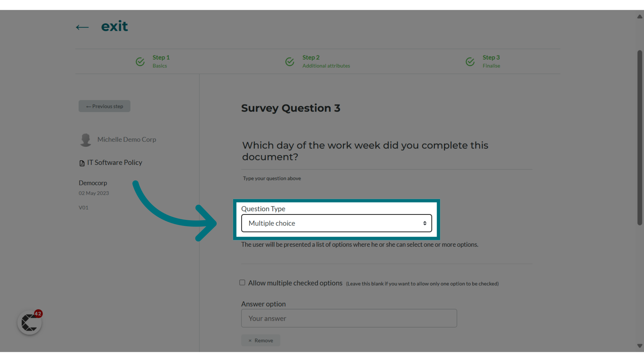This screenshot has width=644, height=362.
Task: Click the Democorp company name label
Action: pyautogui.click(x=93, y=183)
